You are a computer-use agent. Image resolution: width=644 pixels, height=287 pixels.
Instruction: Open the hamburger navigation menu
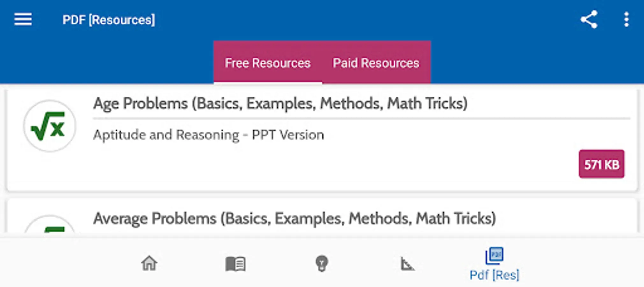click(x=23, y=19)
